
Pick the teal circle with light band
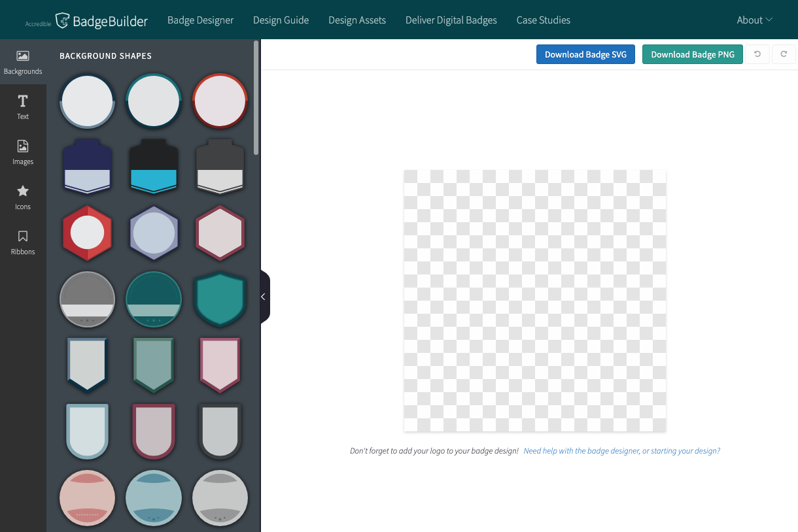pos(154,299)
